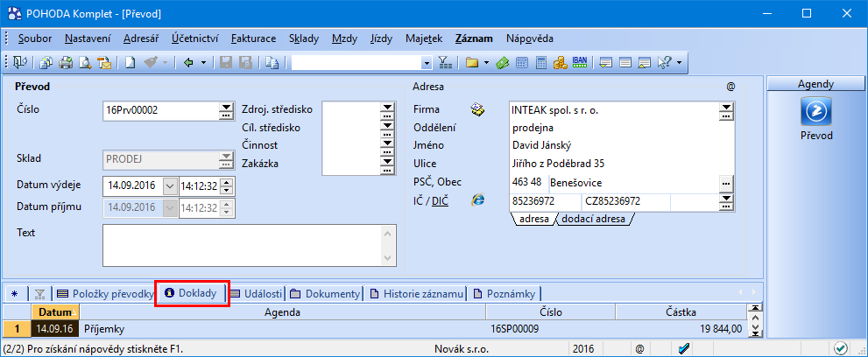
Task: Click the time stepper next to 14:12:32 výdeje
Action: tap(226, 185)
